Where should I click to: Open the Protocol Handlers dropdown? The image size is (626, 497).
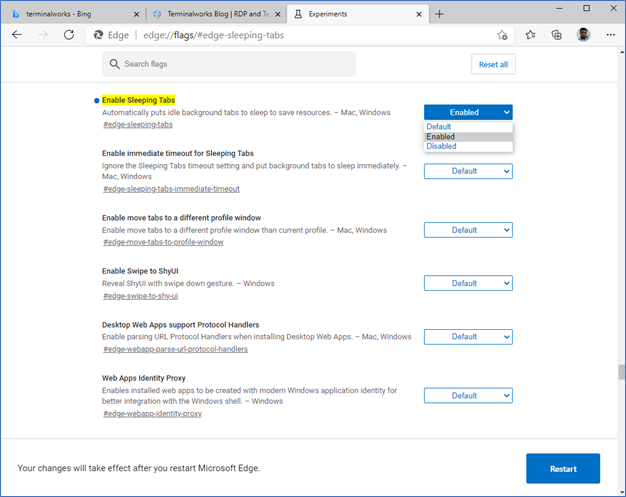coord(468,337)
